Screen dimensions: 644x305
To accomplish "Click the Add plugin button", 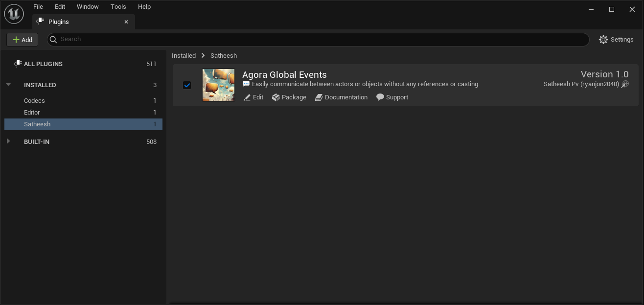I will [x=23, y=40].
